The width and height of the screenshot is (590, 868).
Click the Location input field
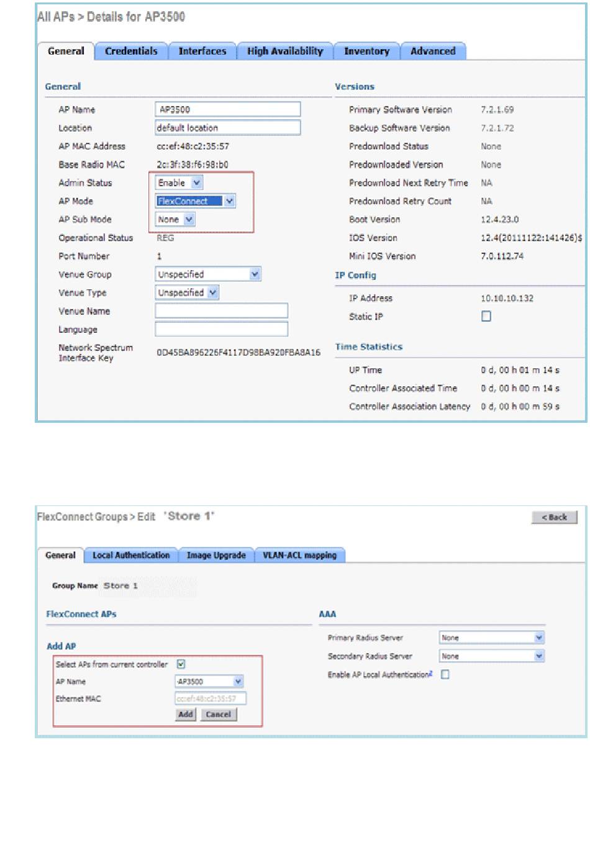tap(227, 128)
